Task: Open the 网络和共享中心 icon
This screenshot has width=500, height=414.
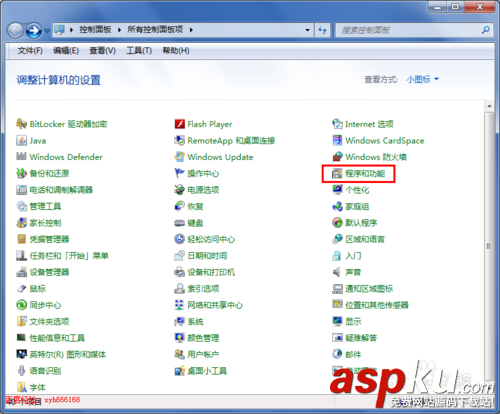Action: [179, 305]
